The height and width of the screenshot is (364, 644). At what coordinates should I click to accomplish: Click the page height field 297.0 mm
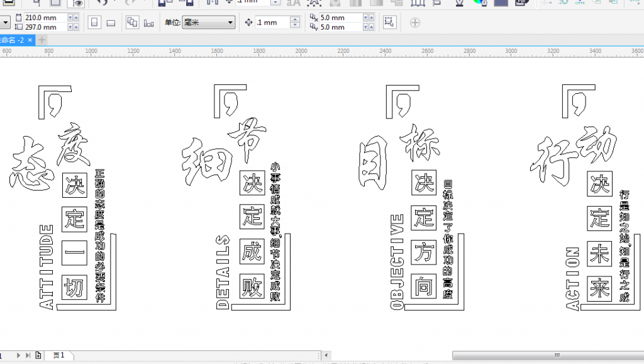(45, 27)
